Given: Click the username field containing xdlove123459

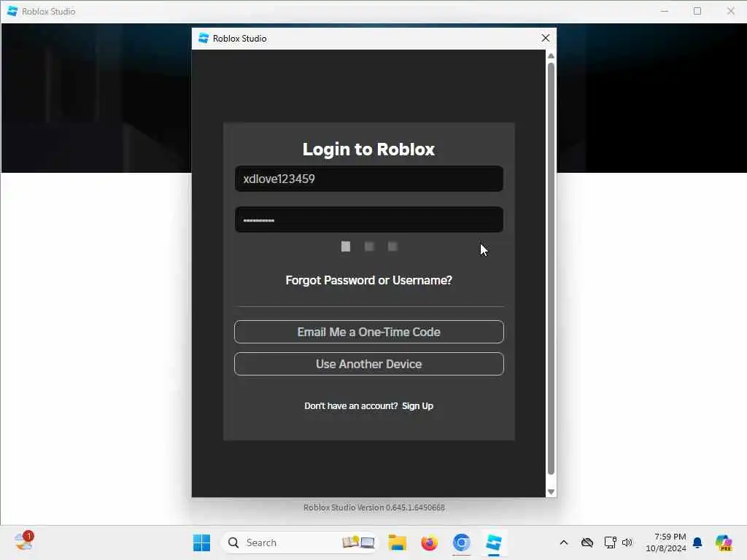Looking at the screenshot, I should tap(368, 179).
